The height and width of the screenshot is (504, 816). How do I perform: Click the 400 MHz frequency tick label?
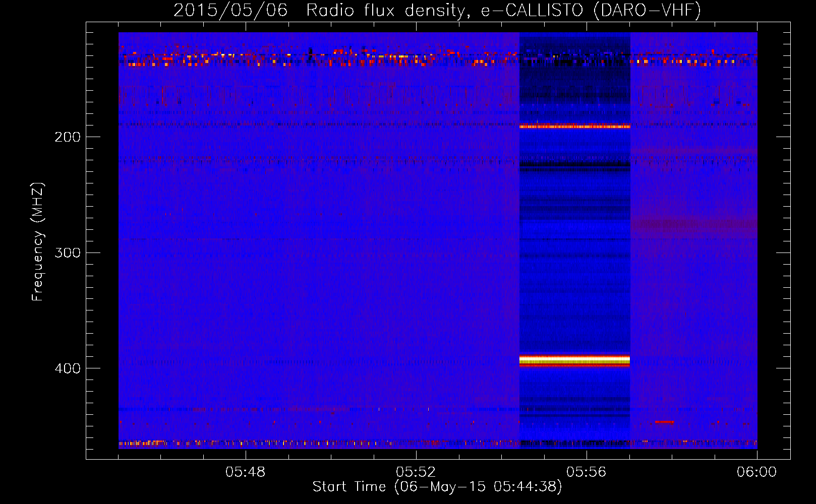[68, 368]
